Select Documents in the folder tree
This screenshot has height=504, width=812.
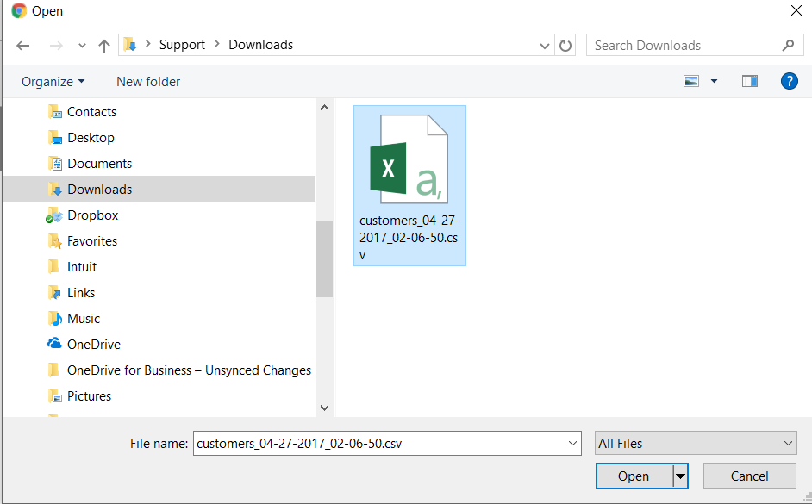[x=99, y=164]
